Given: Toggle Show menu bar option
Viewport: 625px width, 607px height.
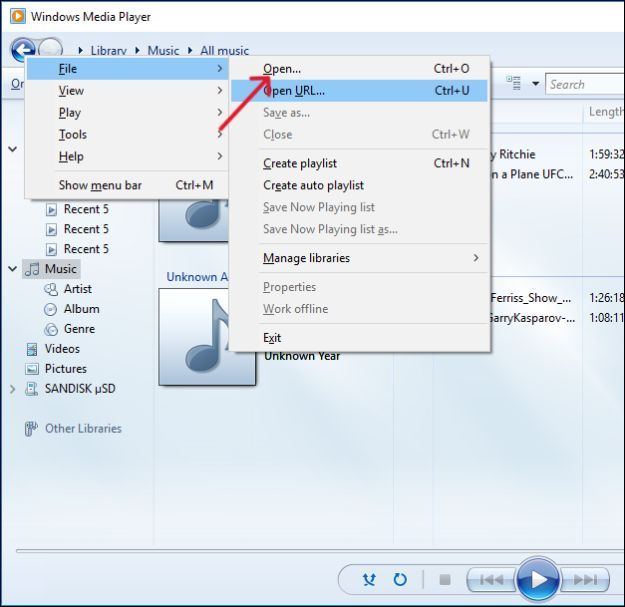Looking at the screenshot, I should [x=100, y=185].
